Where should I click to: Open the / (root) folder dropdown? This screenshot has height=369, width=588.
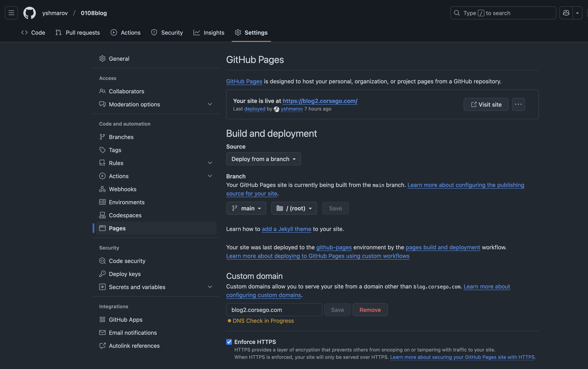coord(294,208)
